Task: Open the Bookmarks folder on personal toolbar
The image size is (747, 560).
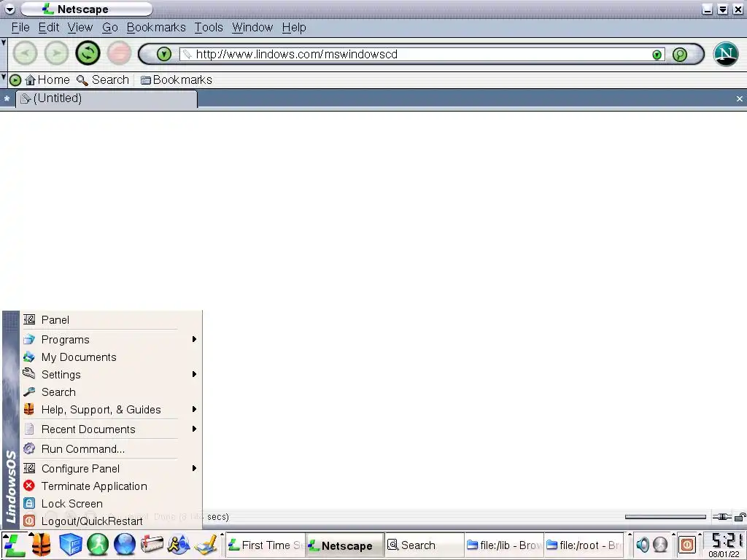Action: (177, 80)
